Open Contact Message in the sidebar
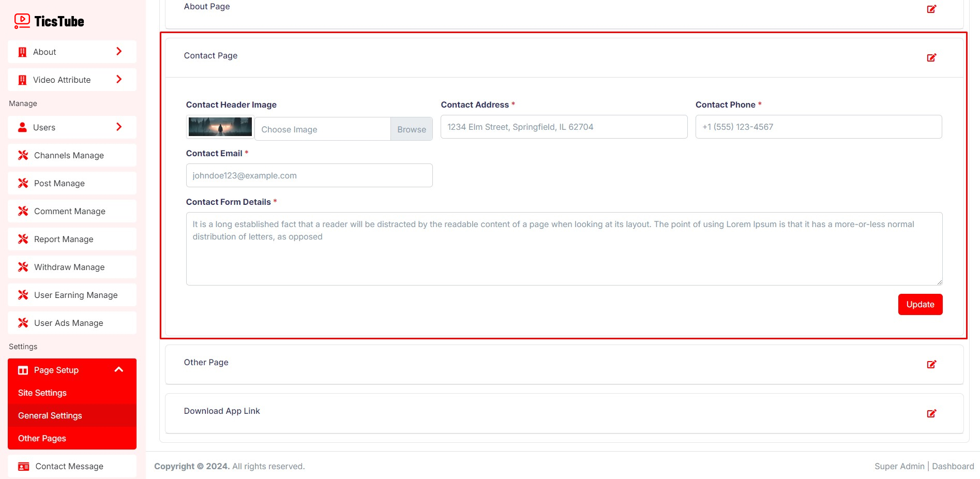Screen dimensions: 980x479 click(69, 466)
